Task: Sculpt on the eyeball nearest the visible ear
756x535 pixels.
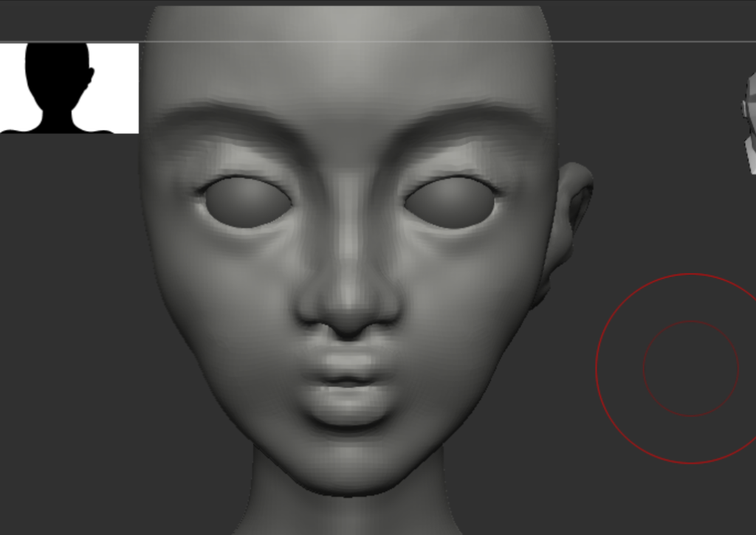Action: tap(450, 201)
